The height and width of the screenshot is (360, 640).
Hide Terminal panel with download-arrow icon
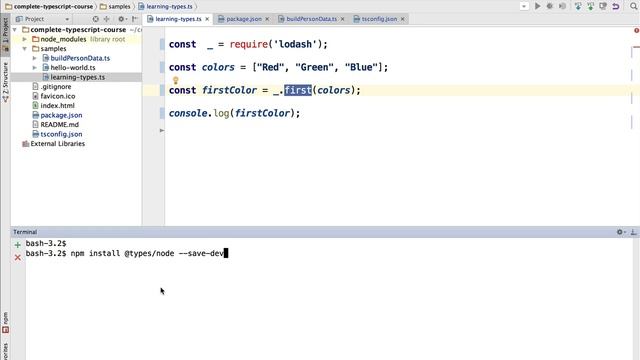633,232
